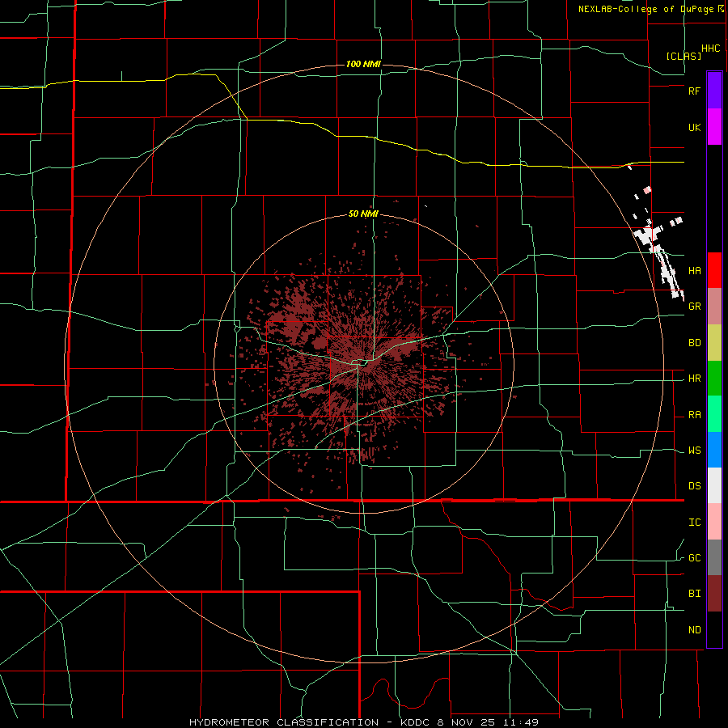The height and width of the screenshot is (728, 728).
Task: Select the white DS legend swatch
Action: coord(714,485)
